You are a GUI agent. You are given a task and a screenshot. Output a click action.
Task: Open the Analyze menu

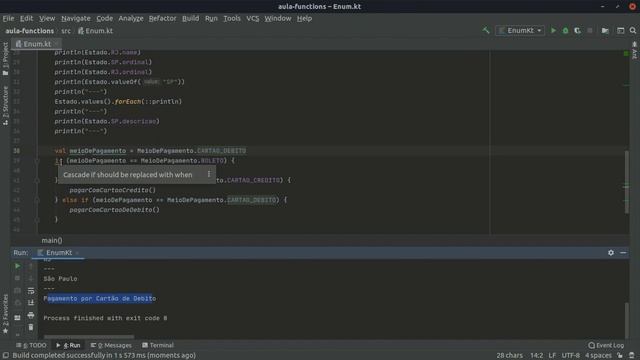point(131,18)
